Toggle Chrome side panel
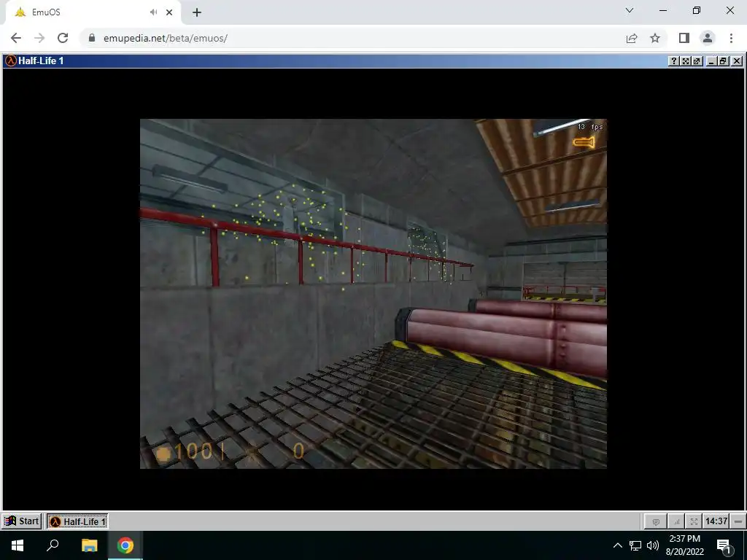This screenshot has width=747, height=560. (x=684, y=38)
